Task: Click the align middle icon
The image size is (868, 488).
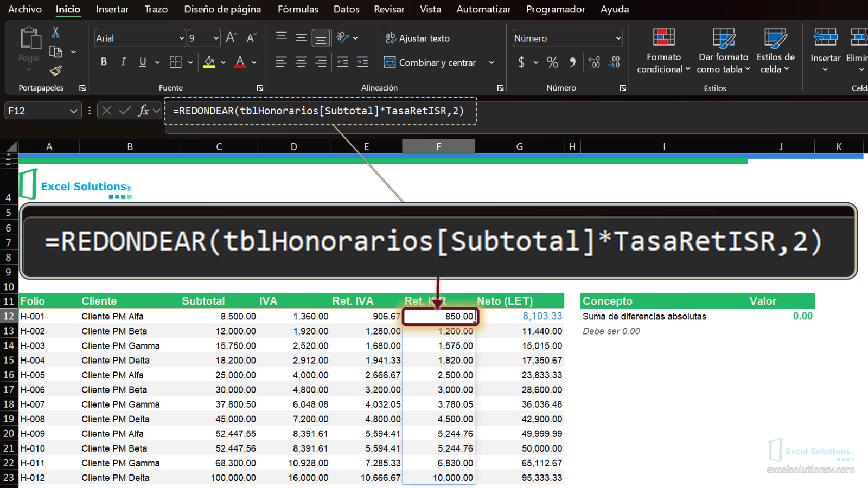Action: [301, 37]
